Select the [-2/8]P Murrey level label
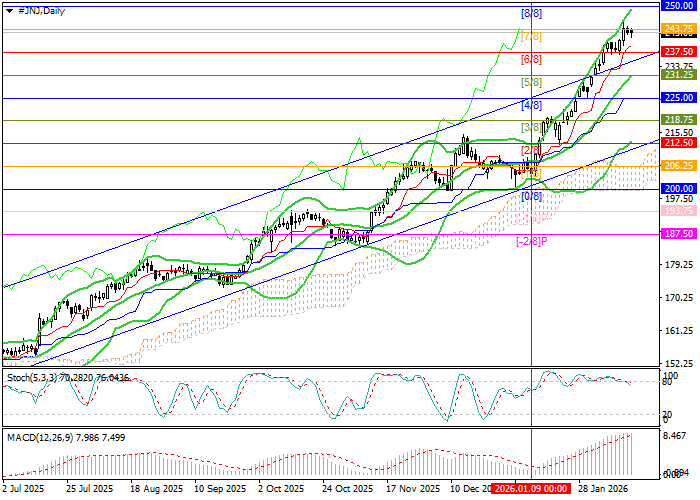700x500 pixels. [x=530, y=241]
